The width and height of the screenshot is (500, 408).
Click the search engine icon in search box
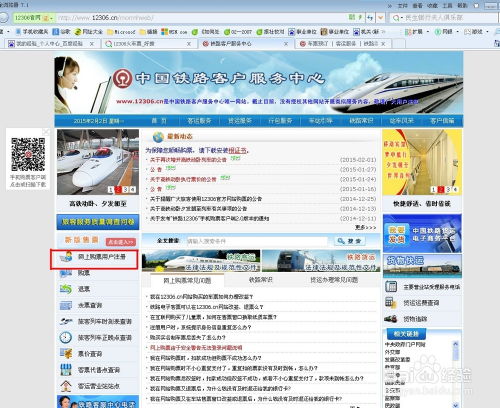(x=395, y=18)
